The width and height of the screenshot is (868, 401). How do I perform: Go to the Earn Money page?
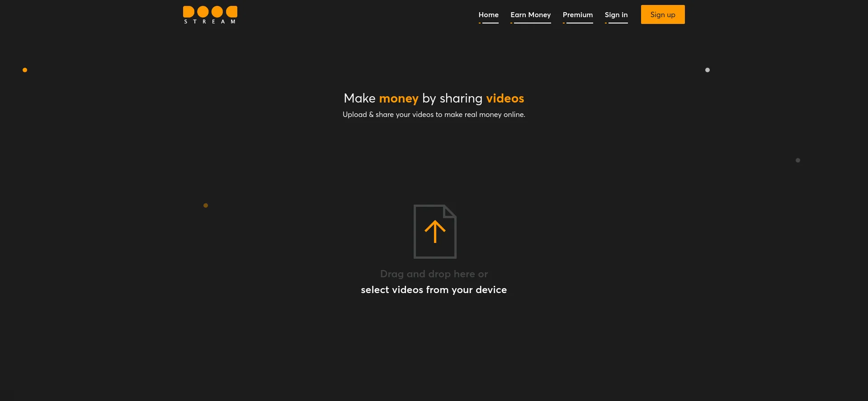click(x=530, y=15)
